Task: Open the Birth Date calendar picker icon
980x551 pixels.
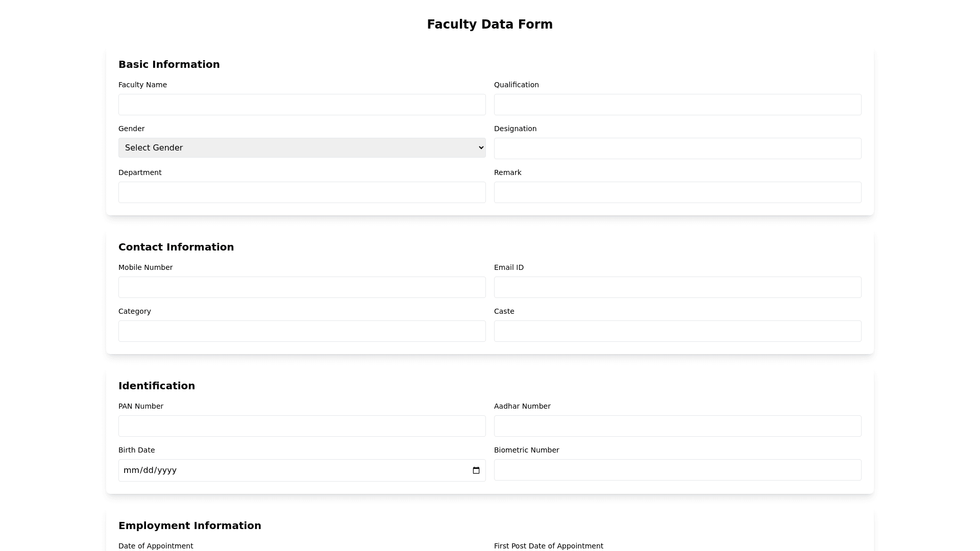Action: [x=476, y=470]
